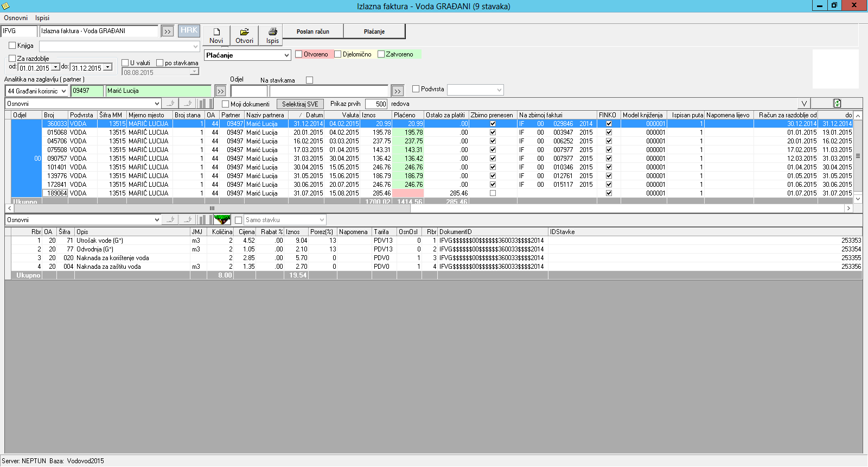Click the >> lookup beside Marić Lucija field
Image resolution: width=868 pixels, height=467 pixels.
pyautogui.click(x=220, y=91)
